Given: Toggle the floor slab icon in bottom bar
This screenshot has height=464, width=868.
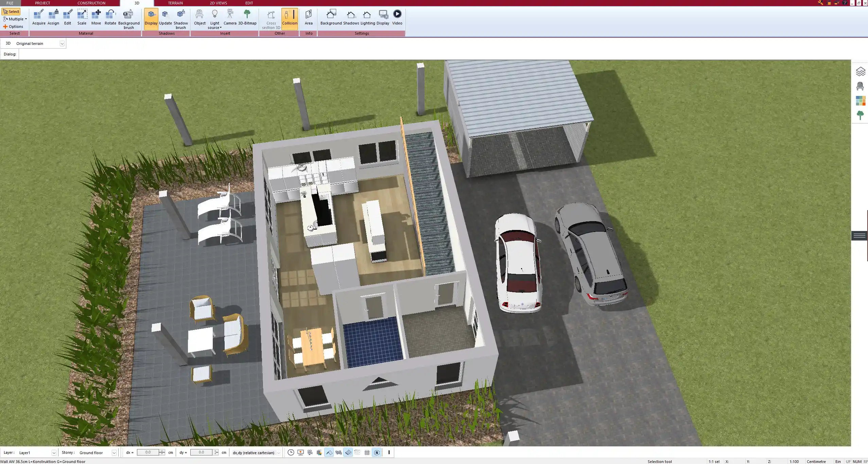Looking at the screenshot, I should pos(348,452).
